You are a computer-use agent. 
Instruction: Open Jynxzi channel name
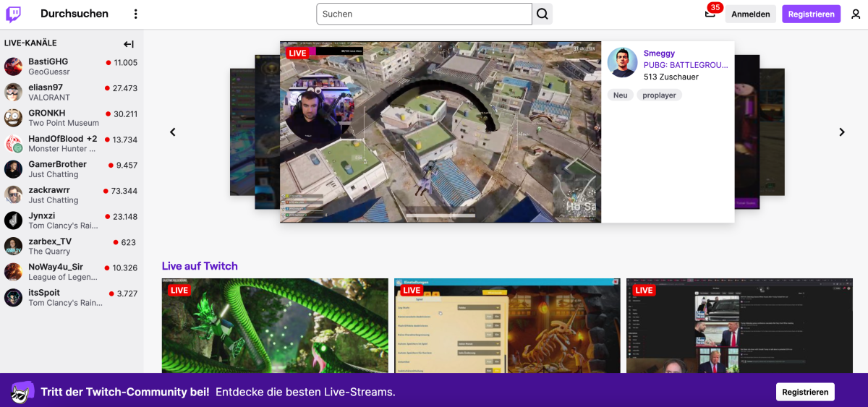click(41, 216)
